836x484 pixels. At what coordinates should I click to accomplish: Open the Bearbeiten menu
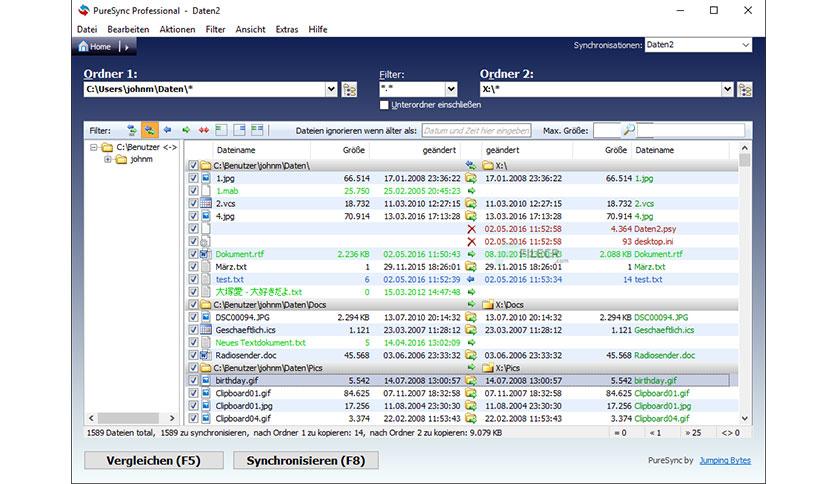click(128, 29)
